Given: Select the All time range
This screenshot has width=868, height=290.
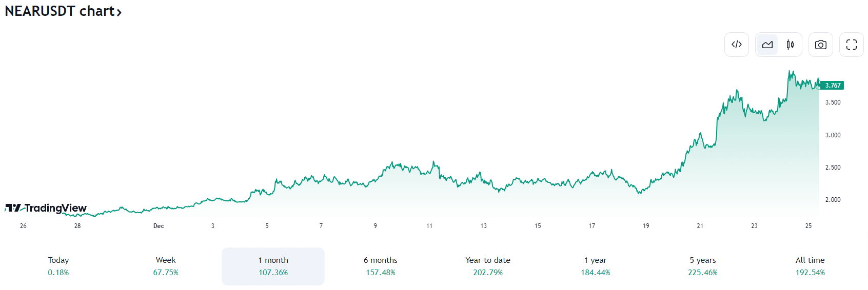Looking at the screenshot, I should pos(810,266).
